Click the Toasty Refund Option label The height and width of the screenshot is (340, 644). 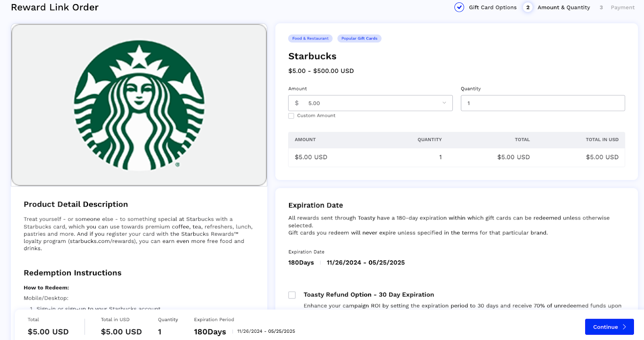point(369,294)
